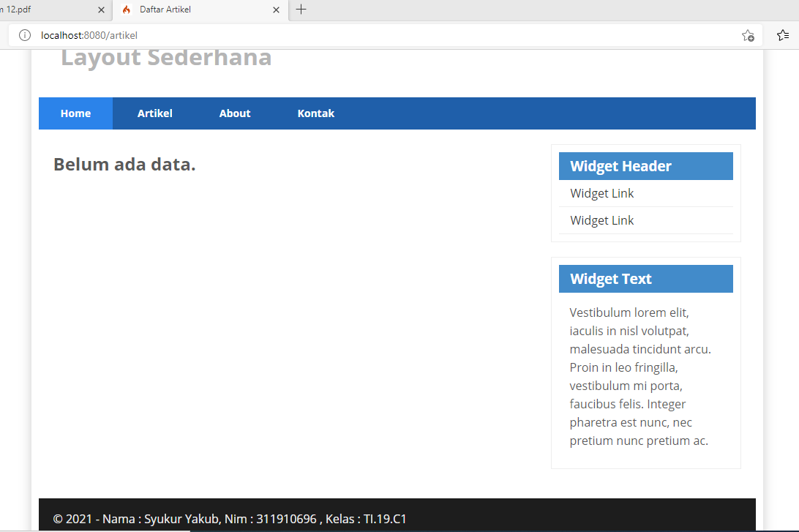Open the favorites list icon
Viewport: 799px width, 532px height.
pyautogui.click(x=783, y=35)
